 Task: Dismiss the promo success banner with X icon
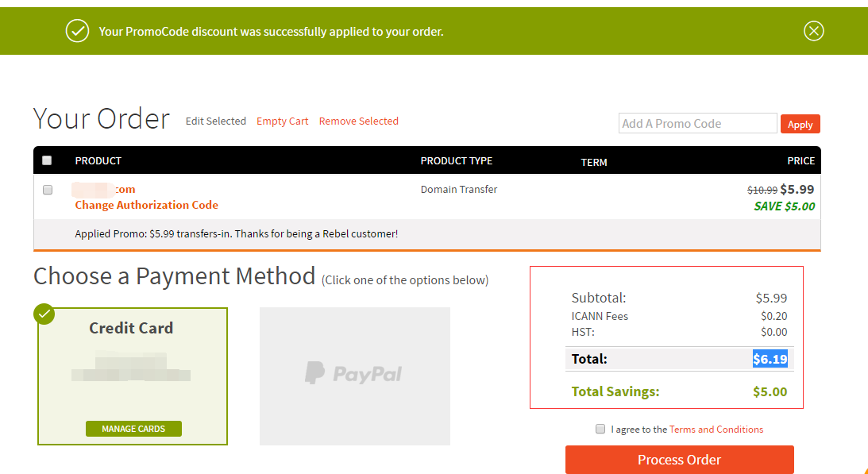point(813,31)
